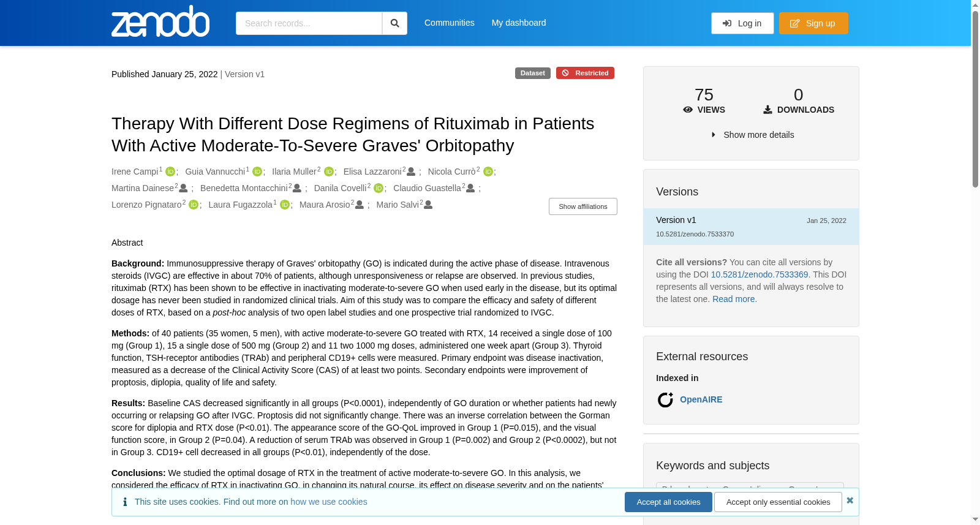The image size is (980, 525).
Task: Open the 'how we use cookies' link
Action: (329, 502)
